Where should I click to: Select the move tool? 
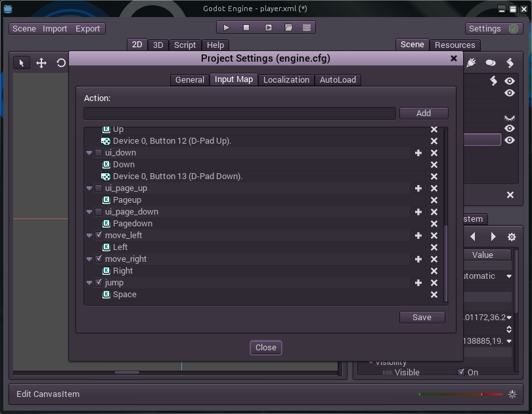click(41, 63)
